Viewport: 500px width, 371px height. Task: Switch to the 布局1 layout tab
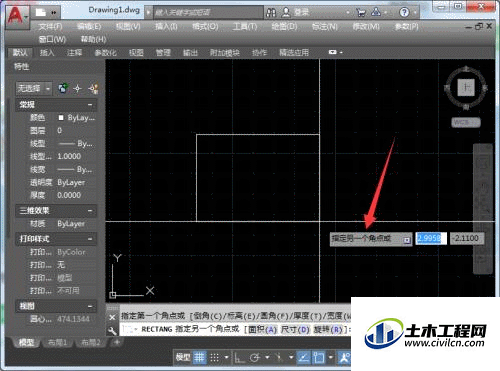click(x=57, y=342)
